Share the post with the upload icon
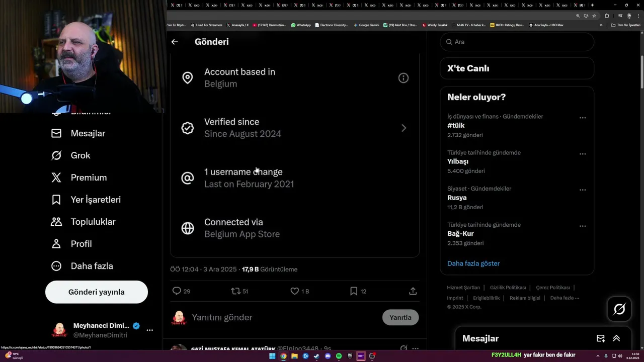644x362 pixels. [x=413, y=291]
